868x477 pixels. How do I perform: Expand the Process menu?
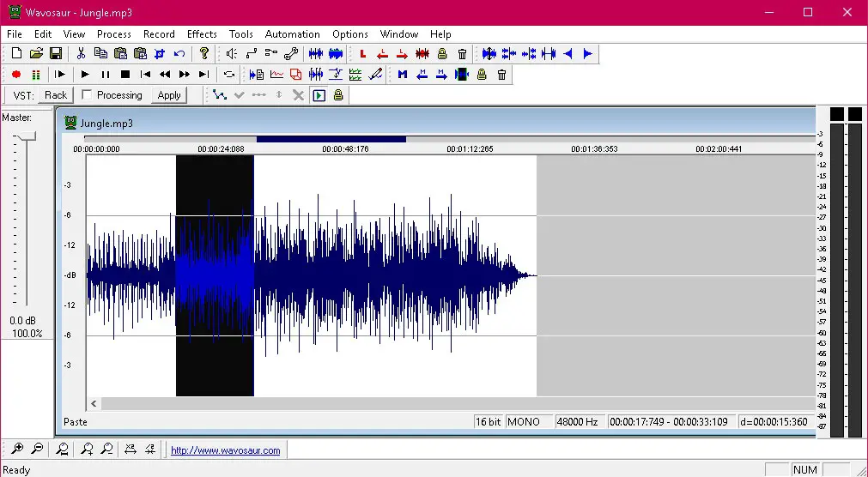click(114, 34)
